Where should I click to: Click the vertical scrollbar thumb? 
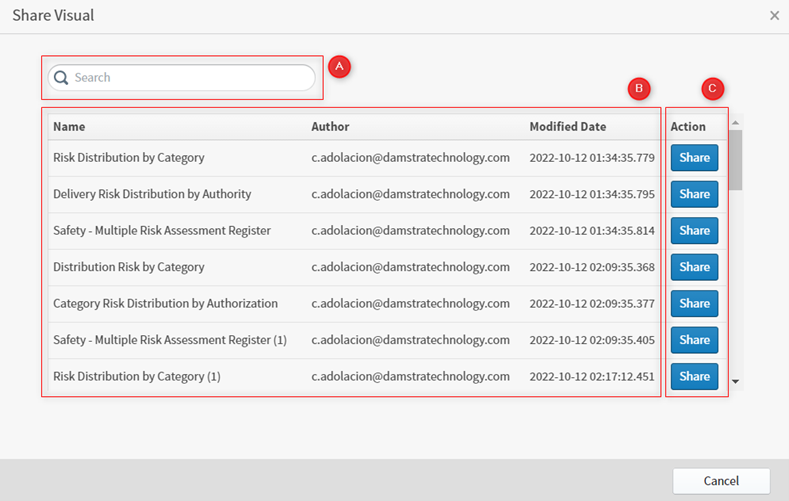click(x=736, y=160)
